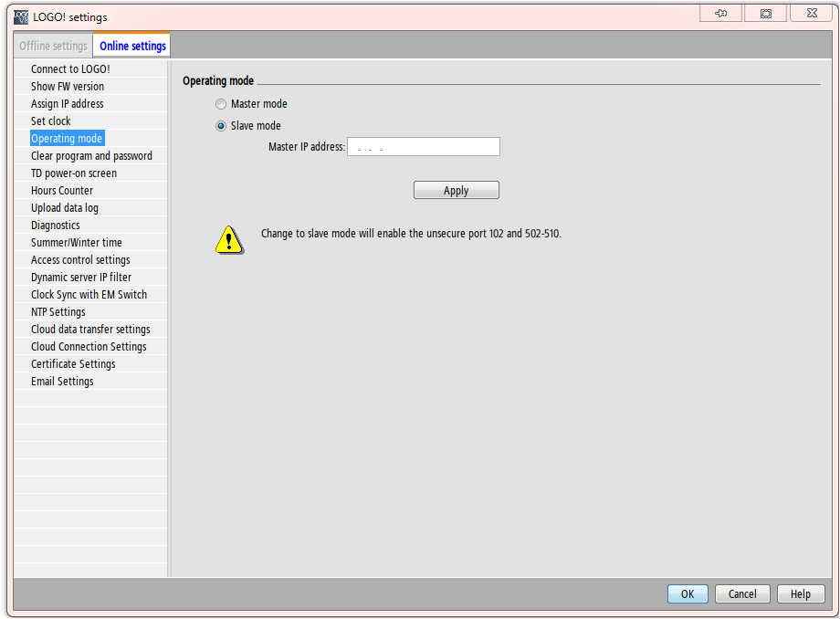
Task: Select TD power-on screen entry
Action: coord(73,173)
